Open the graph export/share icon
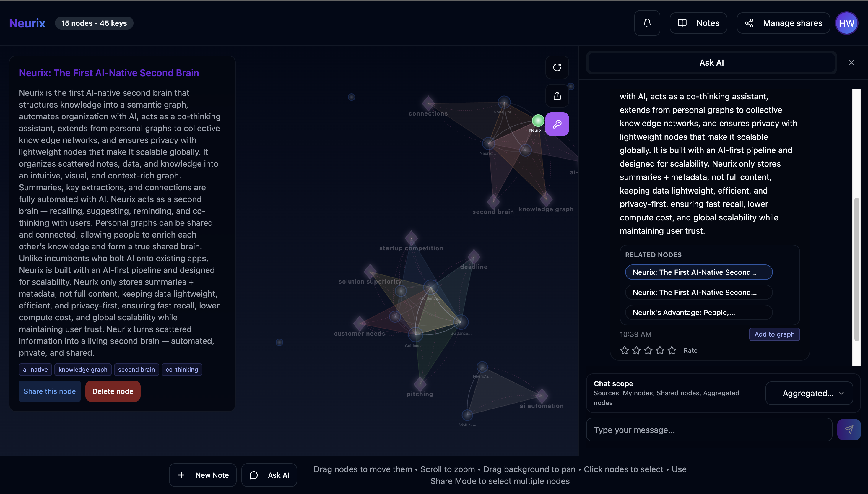The height and width of the screenshot is (494, 868). [x=557, y=96]
